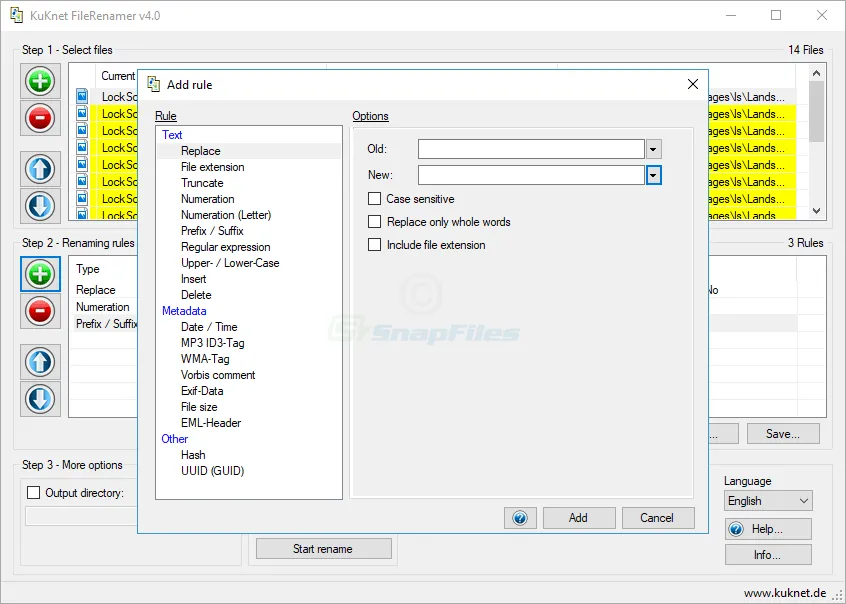Viewport: 846px width, 604px height.
Task: Toggle the Output directory checkbox
Action: (33, 492)
